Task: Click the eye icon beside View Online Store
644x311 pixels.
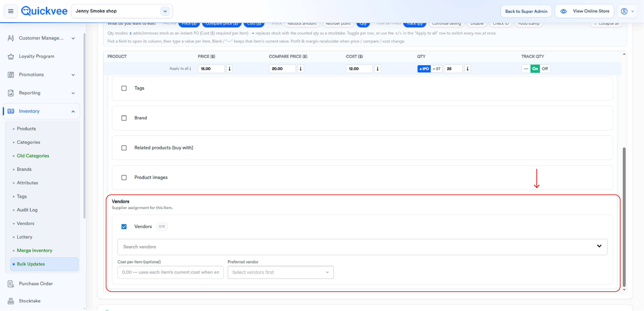Action: (x=564, y=11)
